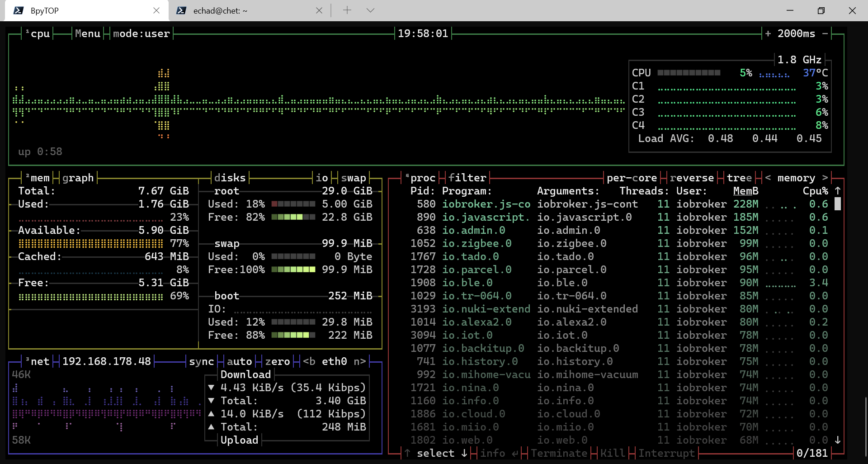Select the io.alexa2.0 process row
The height and width of the screenshot is (464, 868).
click(619, 322)
